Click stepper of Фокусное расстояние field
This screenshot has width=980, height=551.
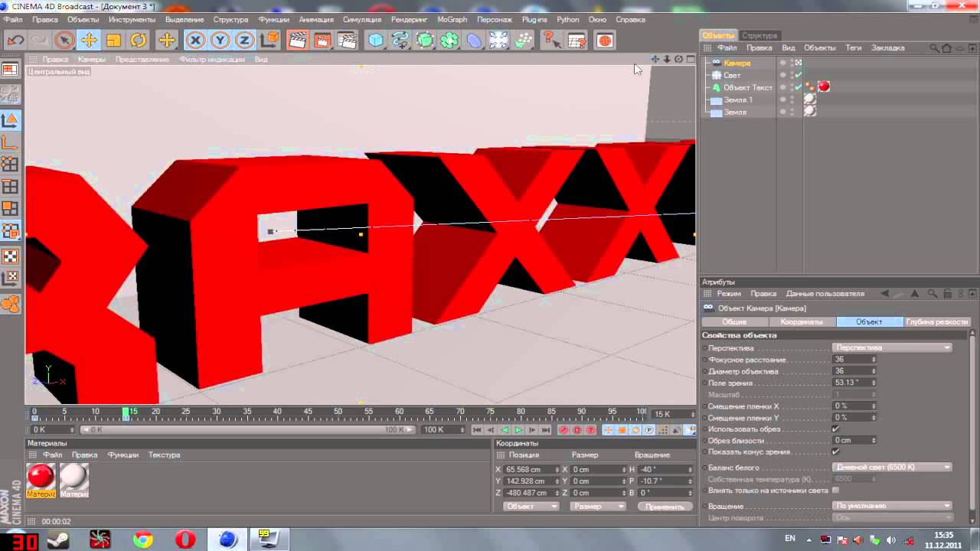coord(874,359)
